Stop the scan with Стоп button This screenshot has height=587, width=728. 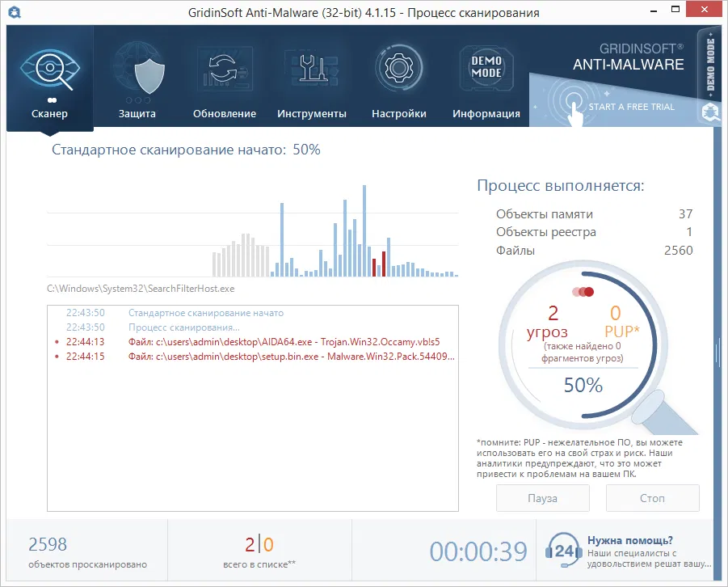[652, 498]
